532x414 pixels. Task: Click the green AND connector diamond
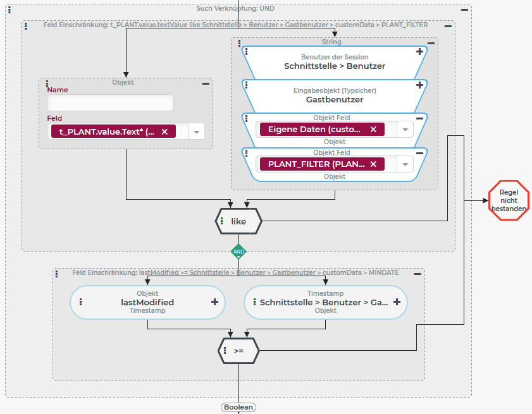[238, 252]
